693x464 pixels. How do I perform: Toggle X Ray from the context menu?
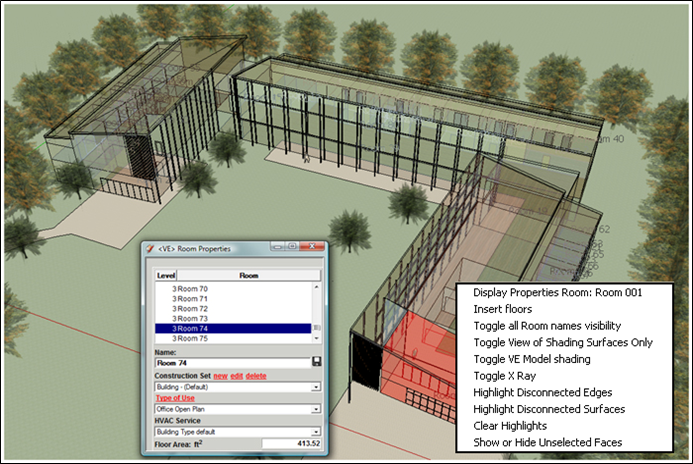(x=507, y=374)
